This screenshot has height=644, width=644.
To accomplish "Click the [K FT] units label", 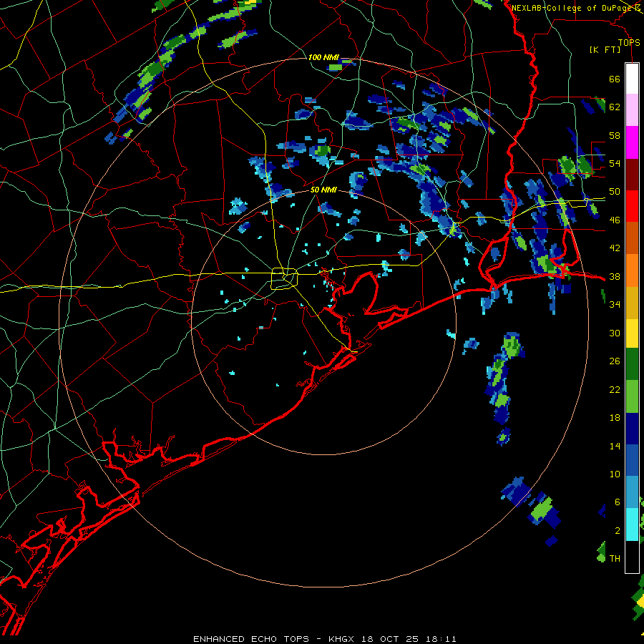I will [605, 49].
